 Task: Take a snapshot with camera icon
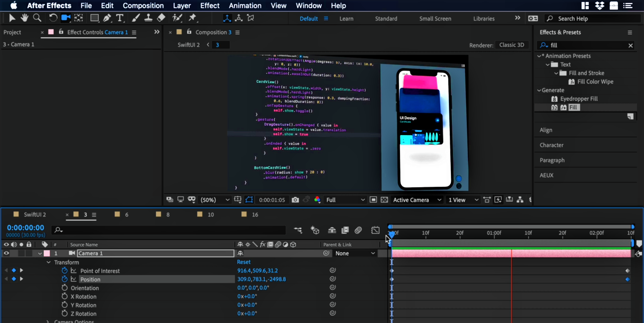coord(295,200)
